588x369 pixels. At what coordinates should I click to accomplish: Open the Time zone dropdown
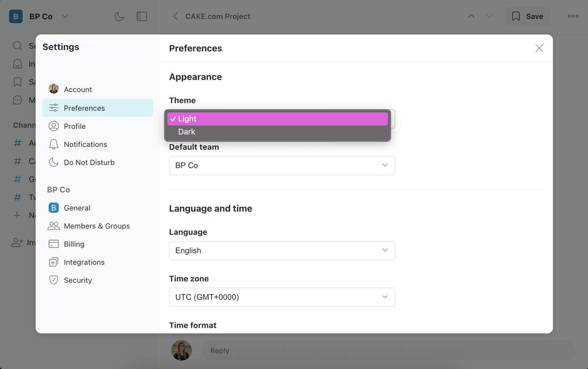pyautogui.click(x=282, y=297)
